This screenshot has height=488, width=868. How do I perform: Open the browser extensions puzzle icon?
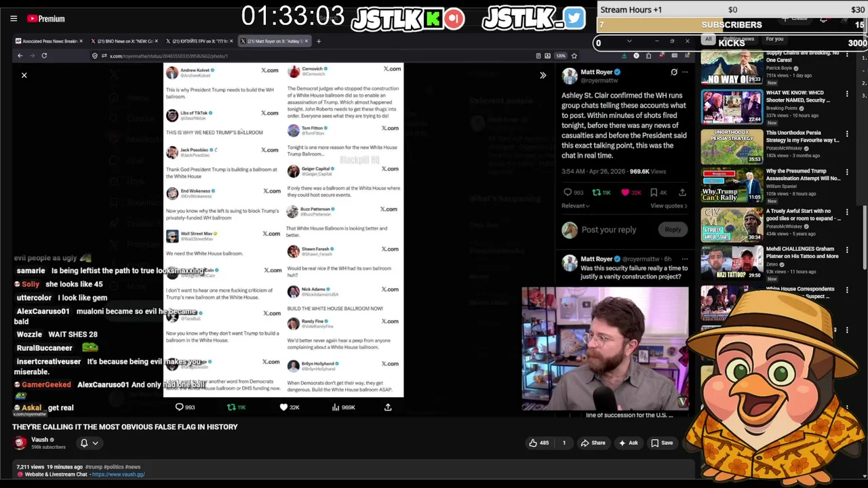(x=648, y=56)
